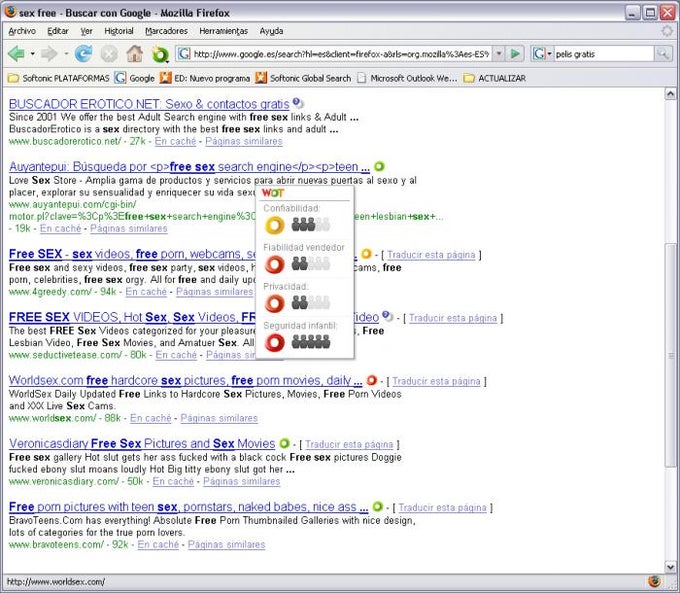Open the Ayuda menu

point(271,31)
